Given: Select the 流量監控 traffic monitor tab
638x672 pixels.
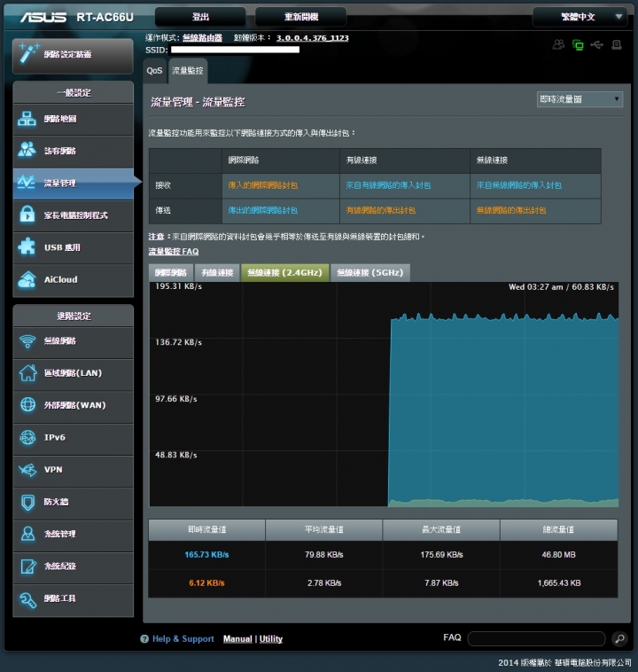Looking at the screenshot, I should tap(188, 71).
